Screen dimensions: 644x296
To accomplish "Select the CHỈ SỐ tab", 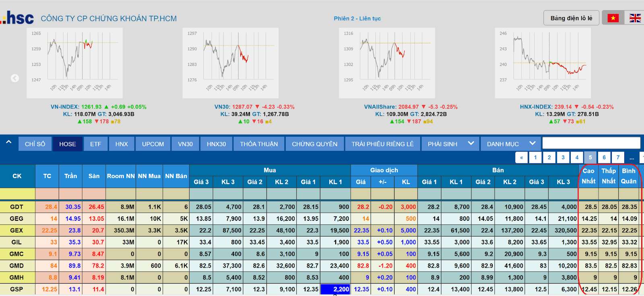I will point(35,144).
